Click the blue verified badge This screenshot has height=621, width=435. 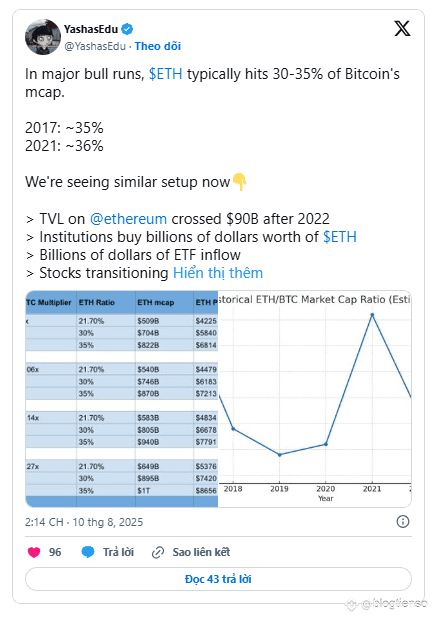tap(127, 29)
